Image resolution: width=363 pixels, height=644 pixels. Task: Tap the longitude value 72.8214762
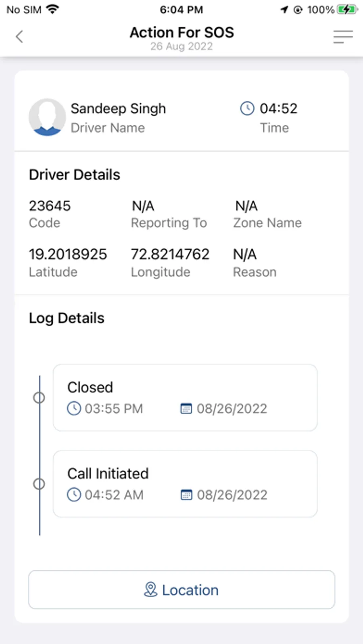[170, 254]
